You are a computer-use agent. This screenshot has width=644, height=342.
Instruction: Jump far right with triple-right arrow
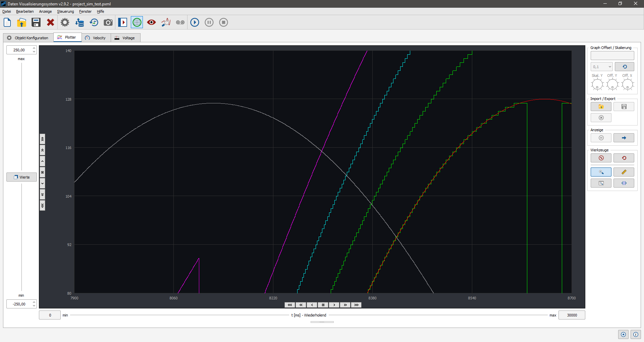pos(356,305)
